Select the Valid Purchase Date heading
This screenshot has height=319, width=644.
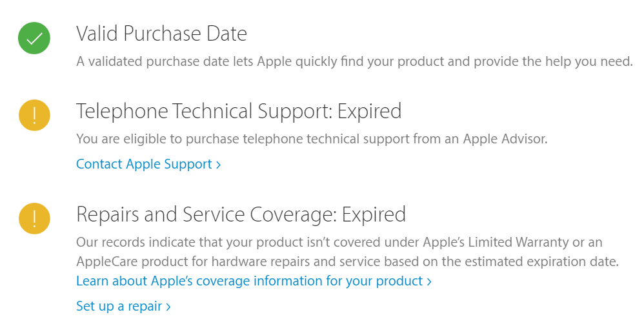[161, 34]
